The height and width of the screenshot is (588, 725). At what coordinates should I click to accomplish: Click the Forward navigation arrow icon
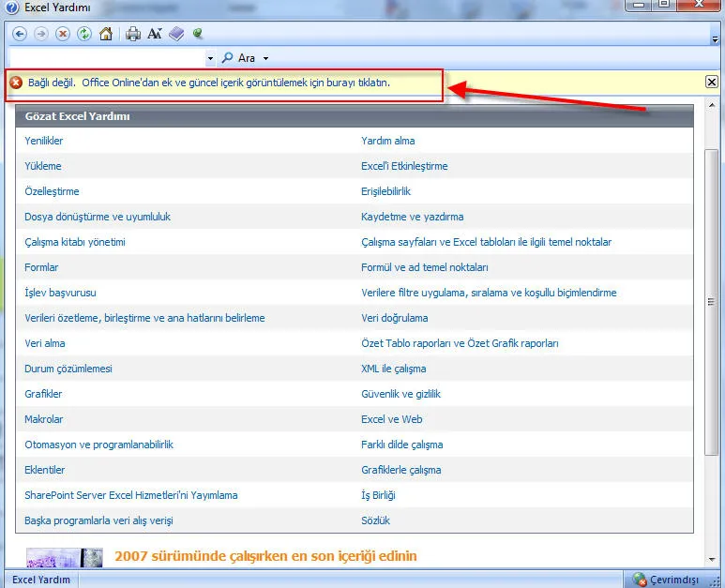tap(40, 34)
